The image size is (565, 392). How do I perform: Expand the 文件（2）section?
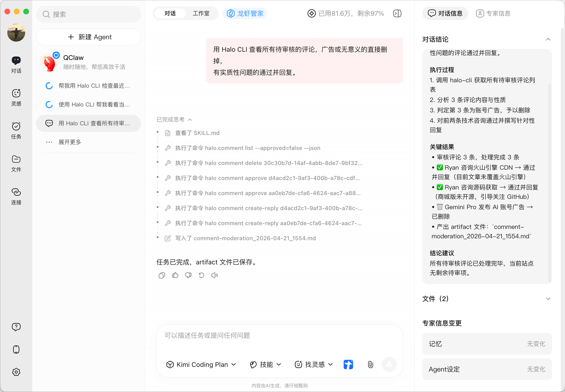[548, 299]
